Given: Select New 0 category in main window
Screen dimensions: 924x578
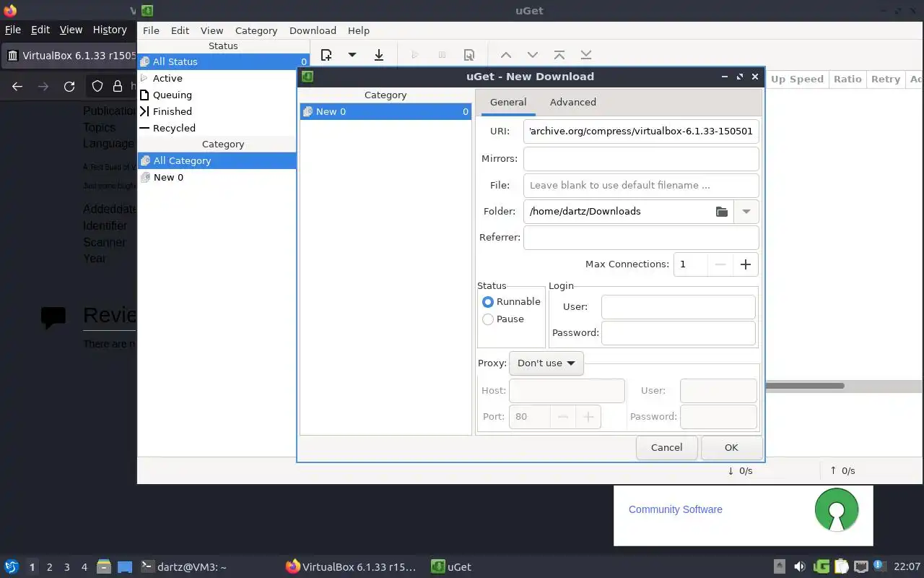Looking at the screenshot, I should pos(217,177).
